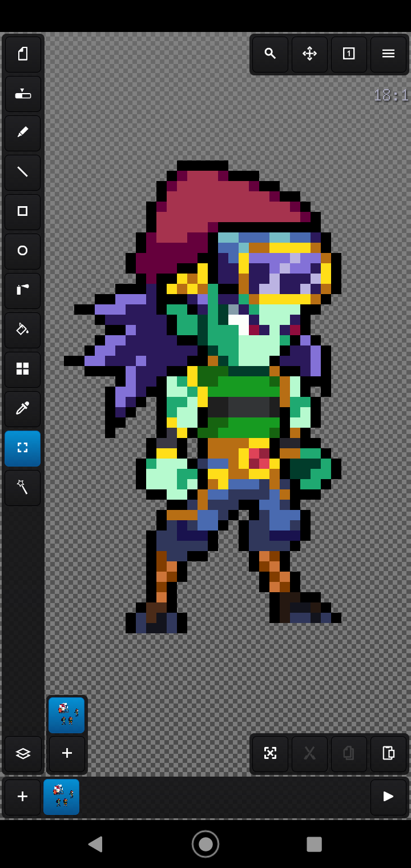Open the dither pattern grid tool
This screenshot has width=411, height=868.
coord(23,369)
